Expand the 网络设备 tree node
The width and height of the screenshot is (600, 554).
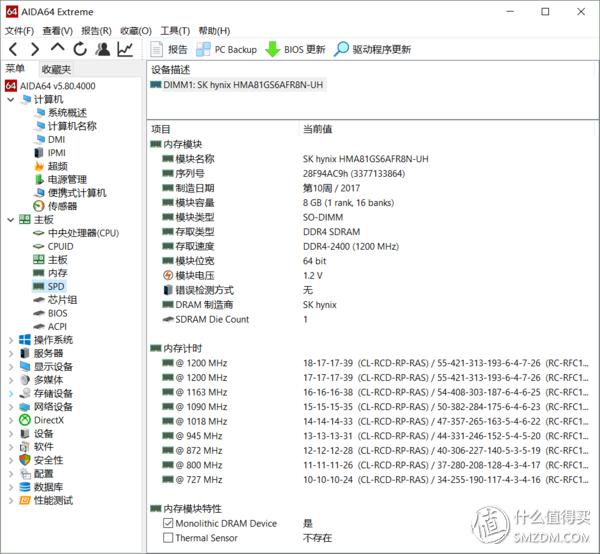[11, 407]
